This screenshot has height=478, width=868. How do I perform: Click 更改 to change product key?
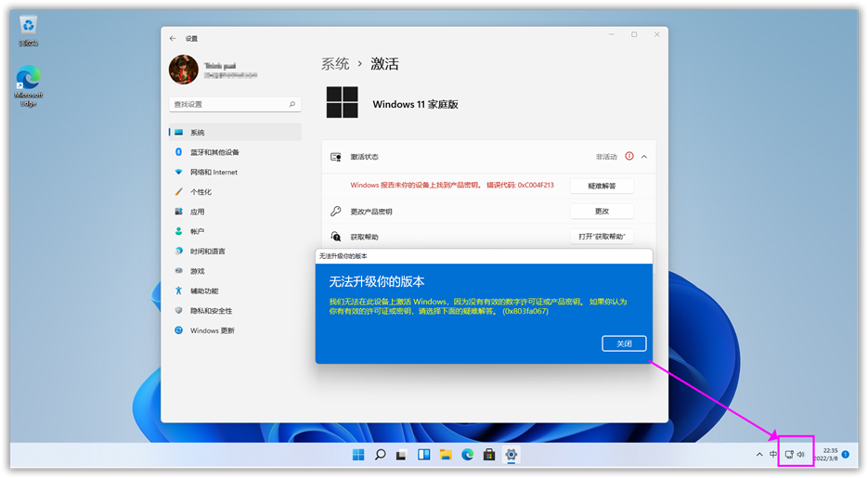[602, 212]
